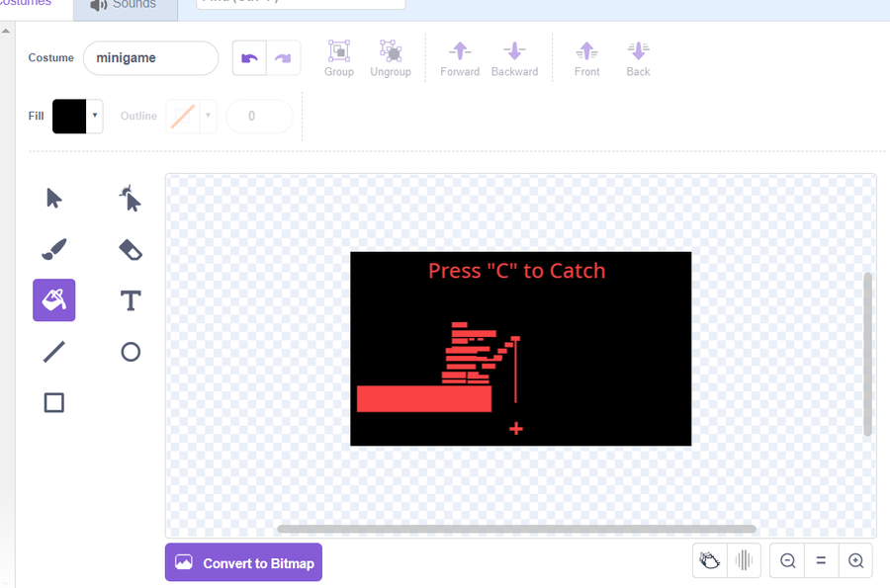Open the Outline color swatch
The width and height of the screenshot is (890, 588).
(183, 117)
